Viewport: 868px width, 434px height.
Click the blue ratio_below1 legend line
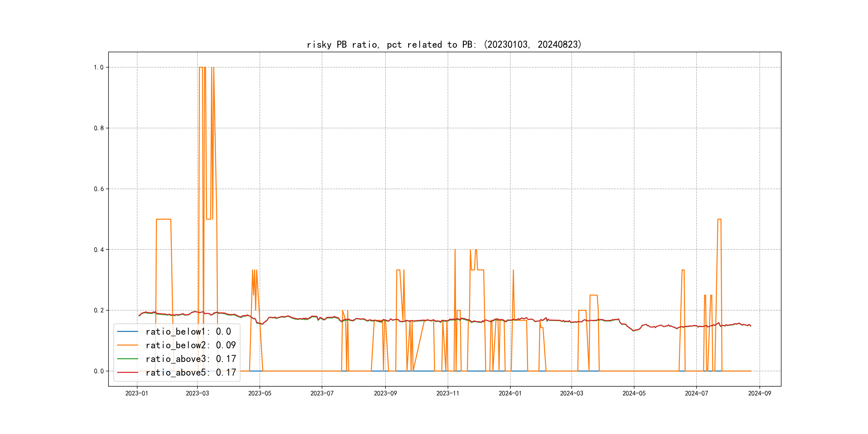tap(127, 332)
